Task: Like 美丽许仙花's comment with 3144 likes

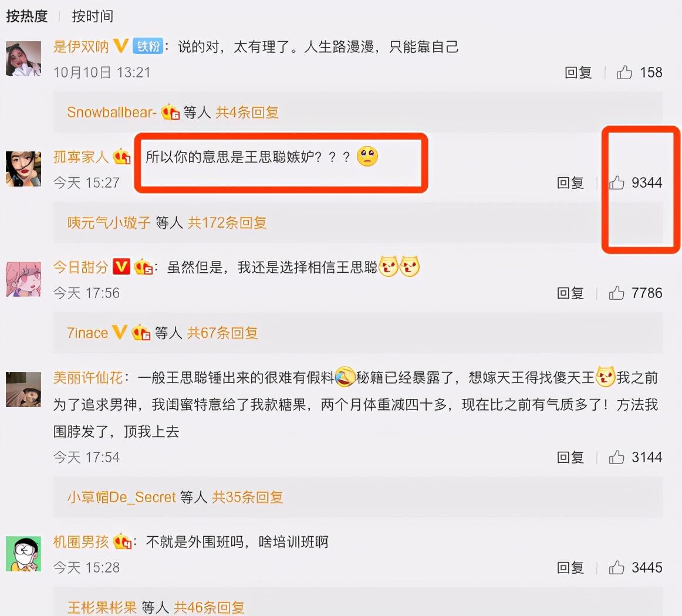Action: point(616,457)
